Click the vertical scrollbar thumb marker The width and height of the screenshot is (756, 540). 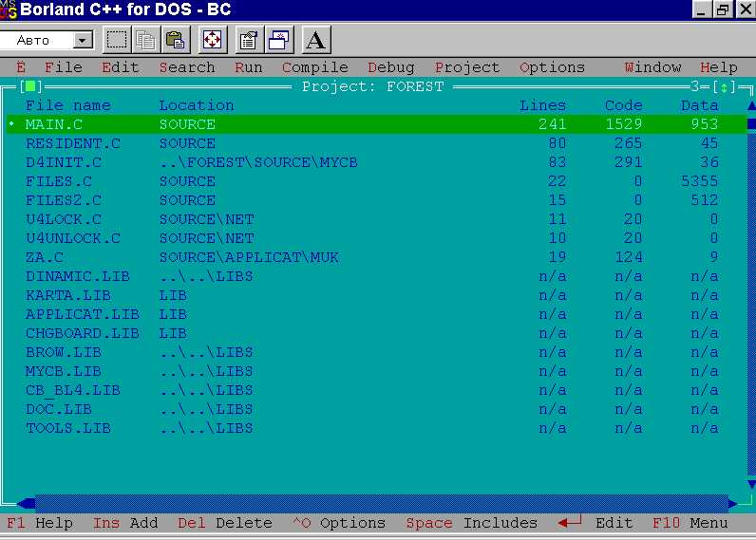(751, 124)
